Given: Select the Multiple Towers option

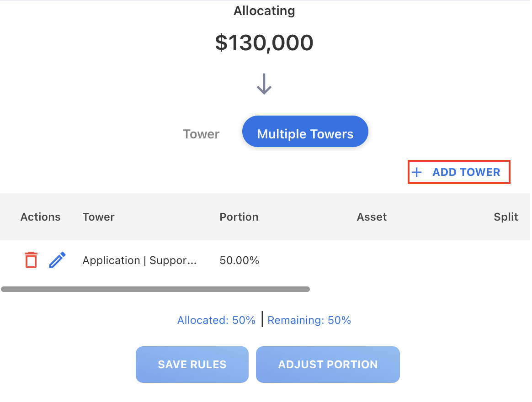Looking at the screenshot, I should pyautogui.click(x=305, y=134).
